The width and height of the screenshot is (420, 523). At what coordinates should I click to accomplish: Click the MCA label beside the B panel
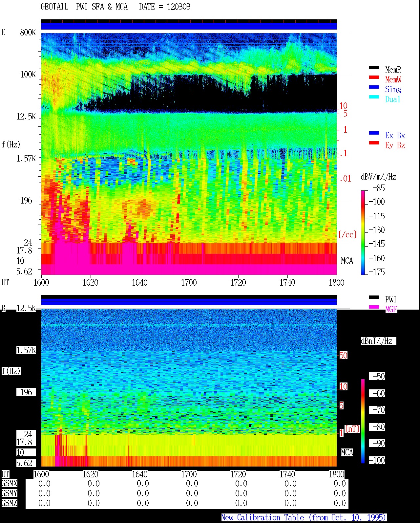coord(347,452)
